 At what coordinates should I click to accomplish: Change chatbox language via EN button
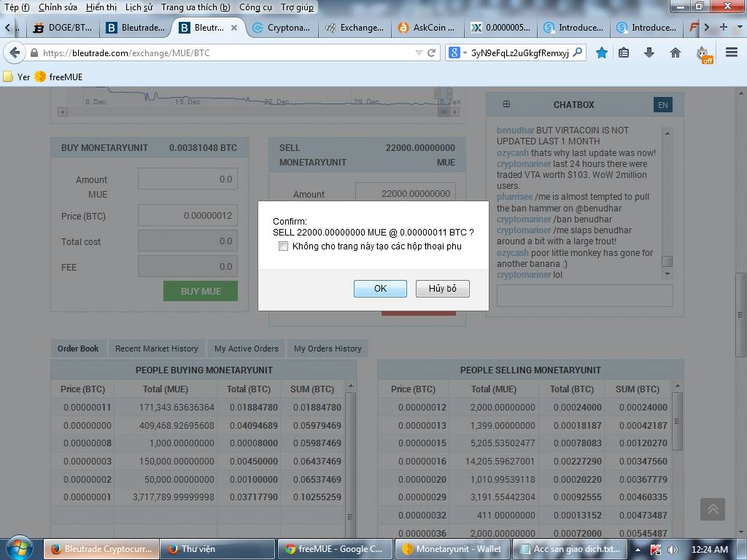(662, 105)
